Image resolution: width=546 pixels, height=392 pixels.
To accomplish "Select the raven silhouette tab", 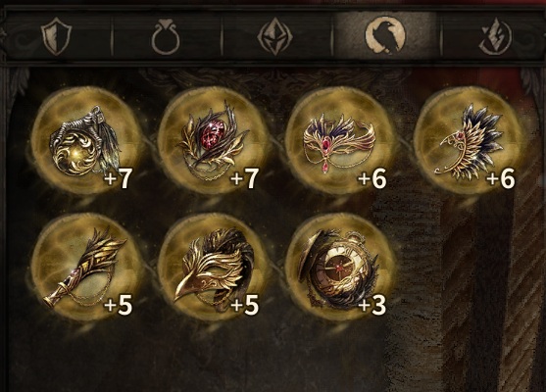I will (385, 35).
